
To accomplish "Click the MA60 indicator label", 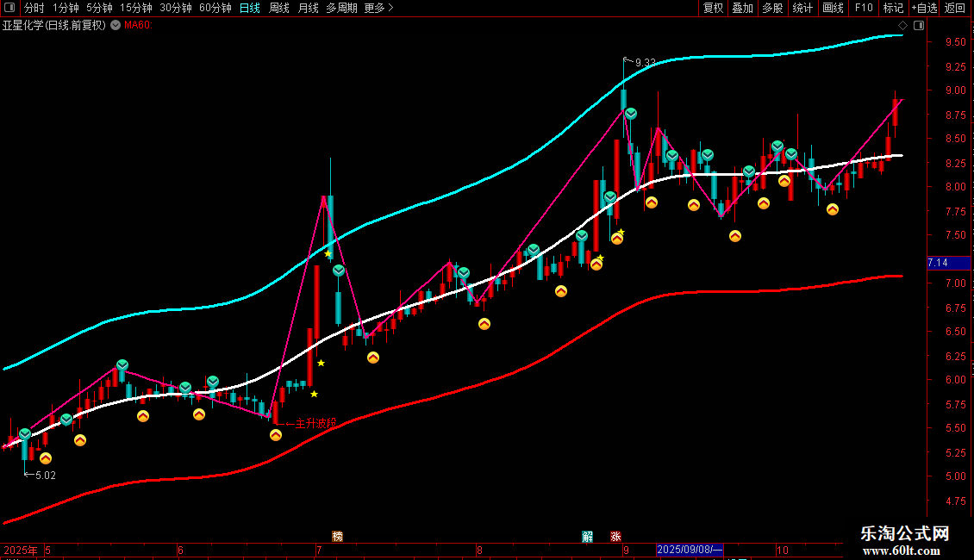I will pos(138,26).
